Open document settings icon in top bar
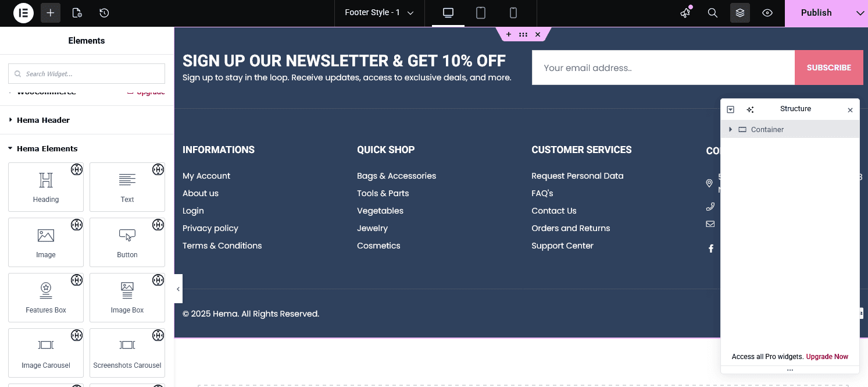 pos(77,13)
